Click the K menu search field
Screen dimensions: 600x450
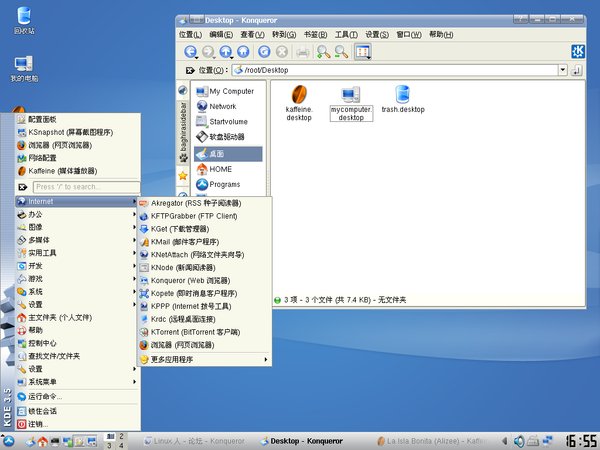tap(85, 187)
